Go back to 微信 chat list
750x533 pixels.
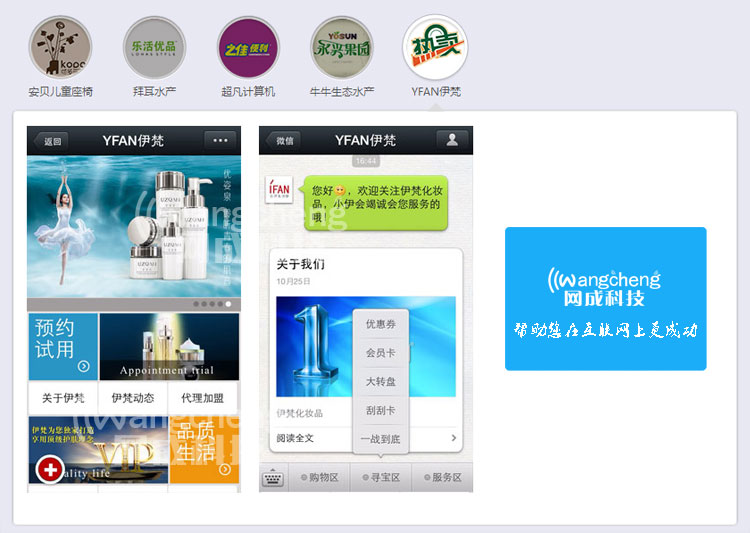tap(284, 141)
